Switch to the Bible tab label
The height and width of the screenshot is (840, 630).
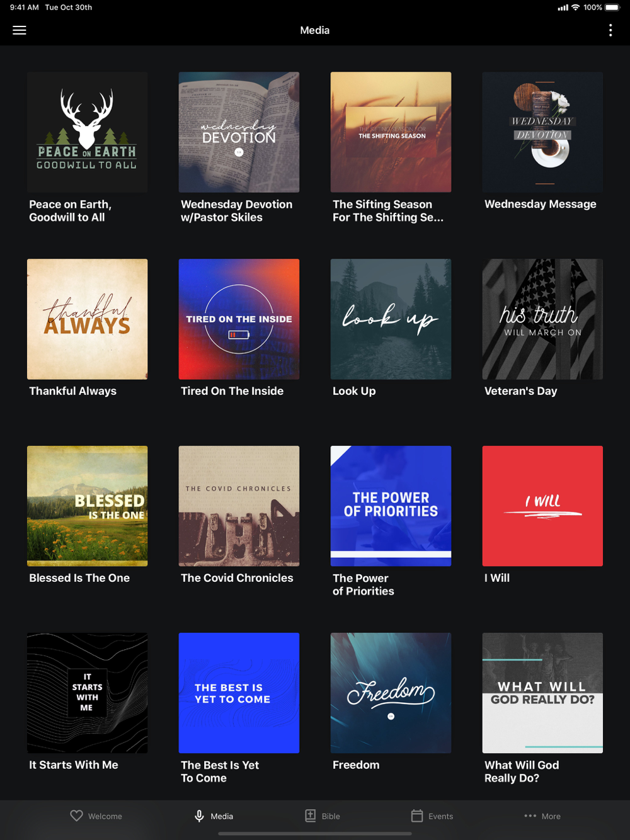(x=331, y=816)
